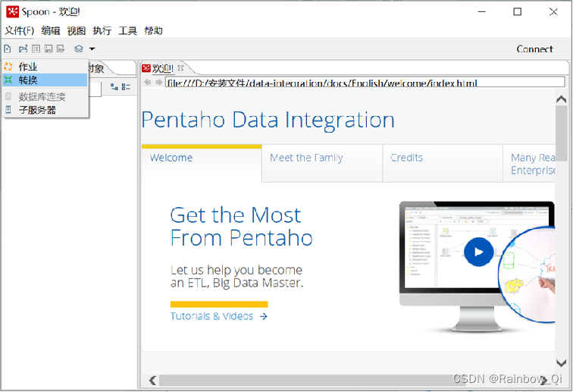Play the Pentaho intro video
573x392 pixels.
pos(479,252)
